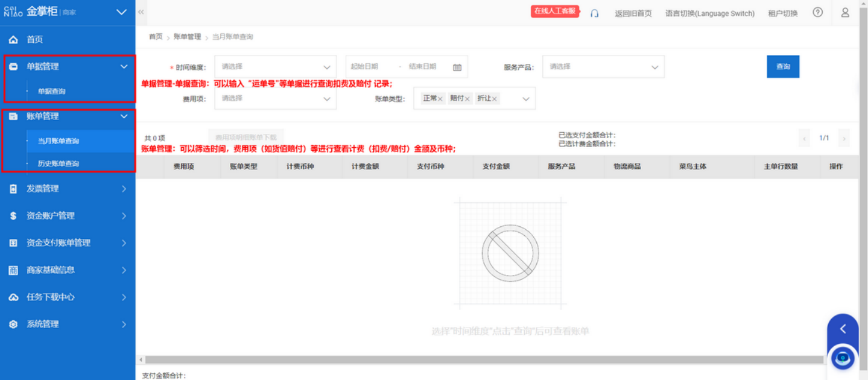Open the 服务产品 dropdown
The height and width of the screenshot is (380, 868).
603,66
